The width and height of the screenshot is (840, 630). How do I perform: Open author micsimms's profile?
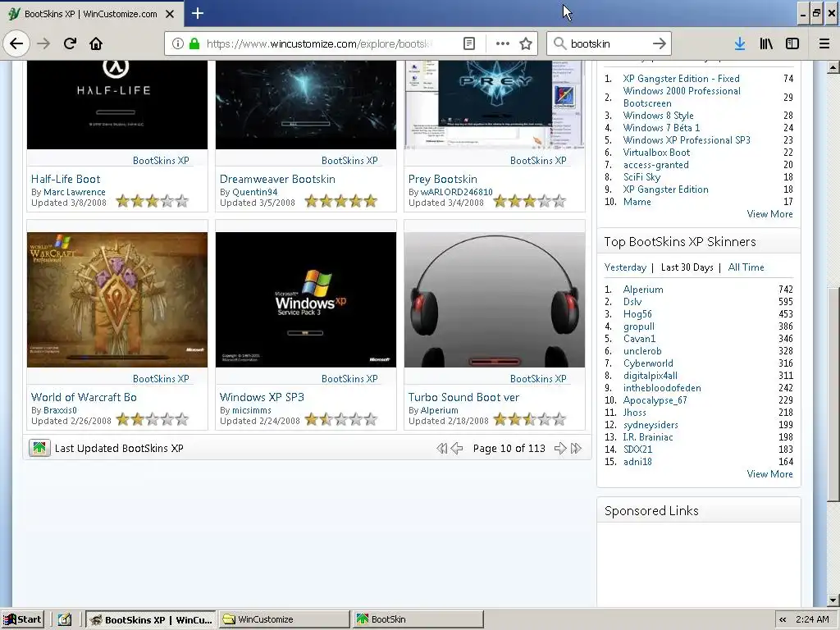pos(252,410)
